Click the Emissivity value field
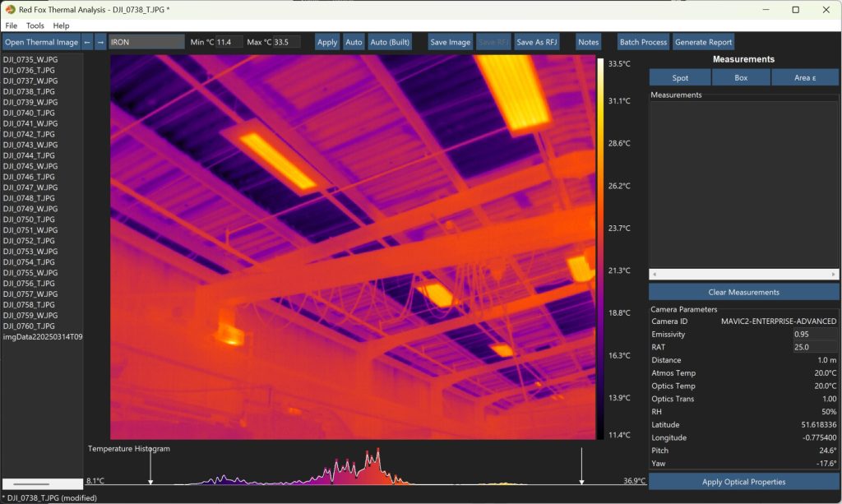Image resolution: width=842 pixels, height=504 pixels. 815,334
